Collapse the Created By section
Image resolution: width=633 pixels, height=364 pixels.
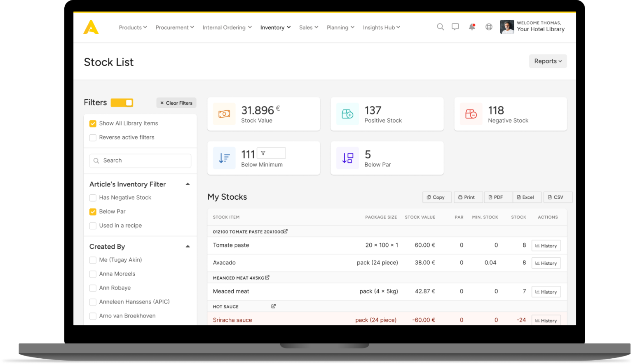click(188, 246)
